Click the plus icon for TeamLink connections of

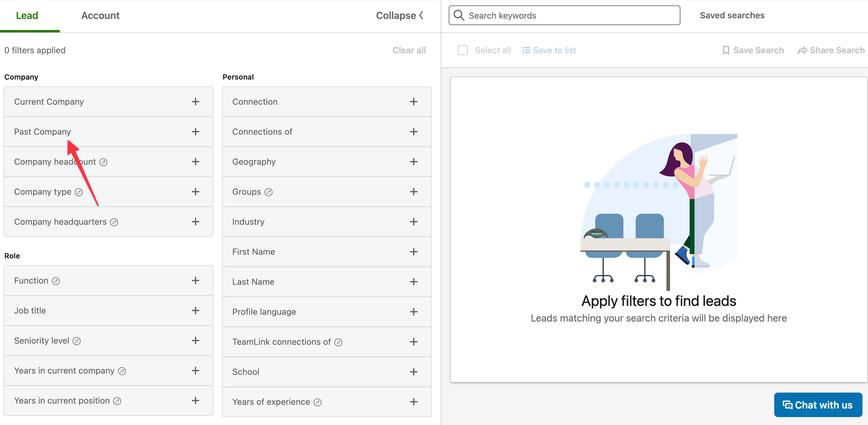(414, 342)
